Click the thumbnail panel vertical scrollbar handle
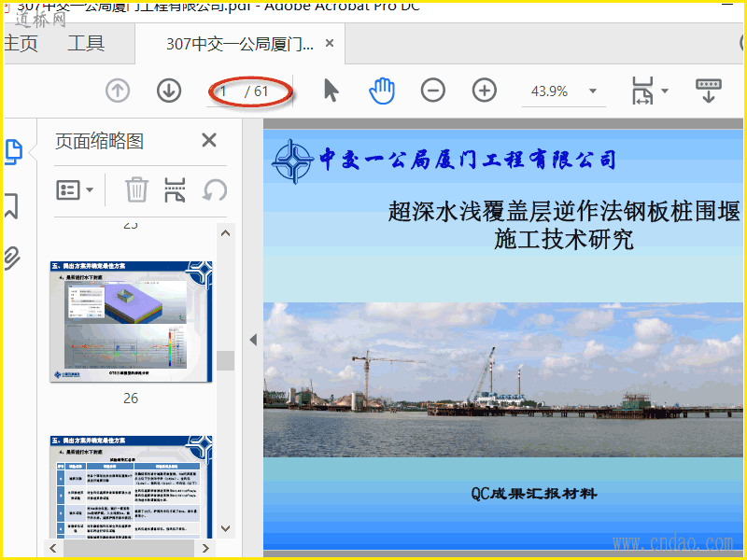This screenshot has height=560, width=747. [x=225, y=360]
